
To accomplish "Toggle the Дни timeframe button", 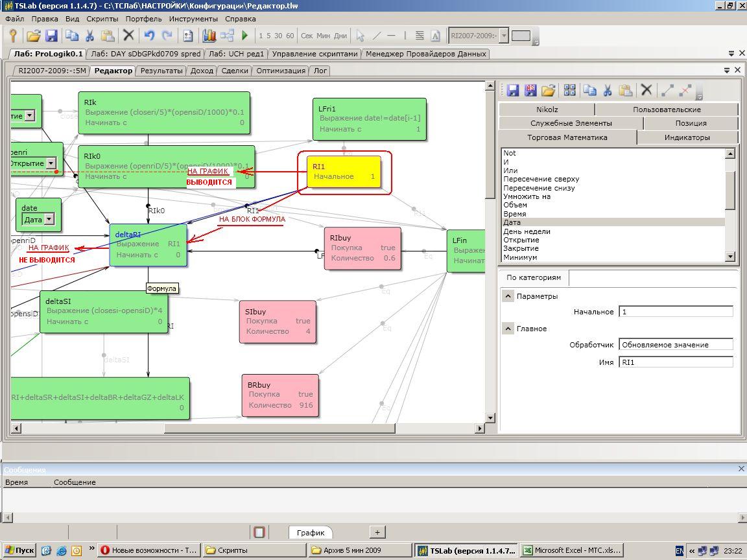I will tap(340, 36).
